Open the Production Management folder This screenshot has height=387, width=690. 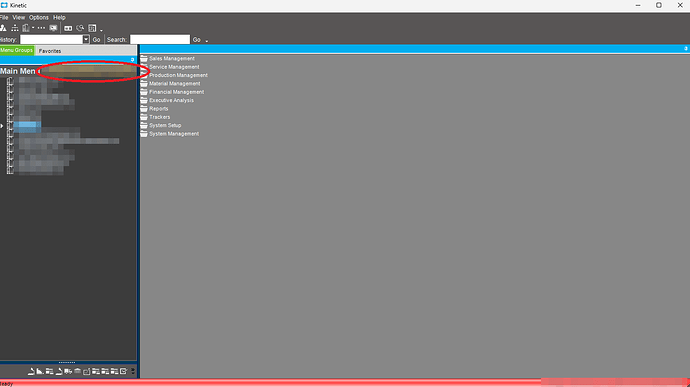pyautogui.click(x=174, y=75)
